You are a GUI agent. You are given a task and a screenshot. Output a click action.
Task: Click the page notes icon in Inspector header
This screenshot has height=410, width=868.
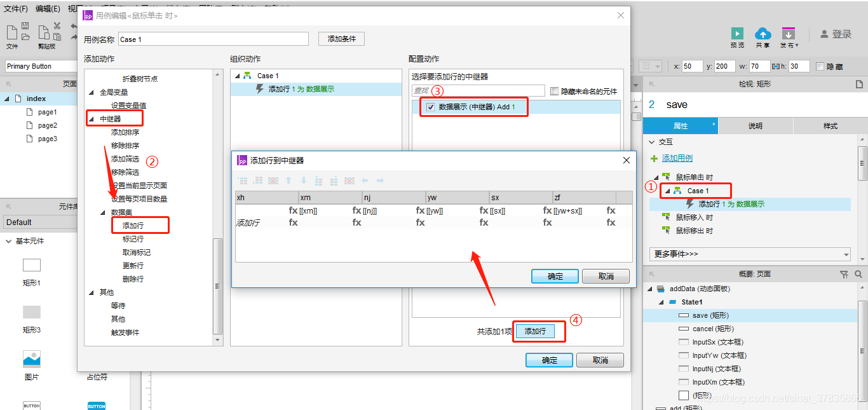[859, 84]
